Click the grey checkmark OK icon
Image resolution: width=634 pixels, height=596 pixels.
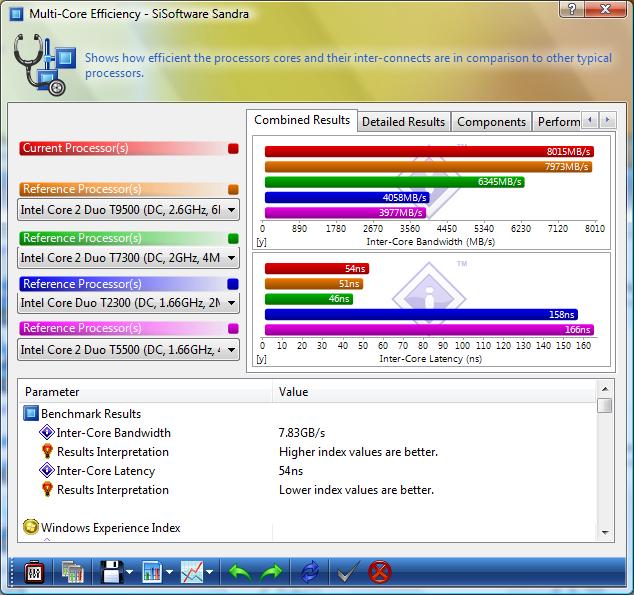point(348,572)
